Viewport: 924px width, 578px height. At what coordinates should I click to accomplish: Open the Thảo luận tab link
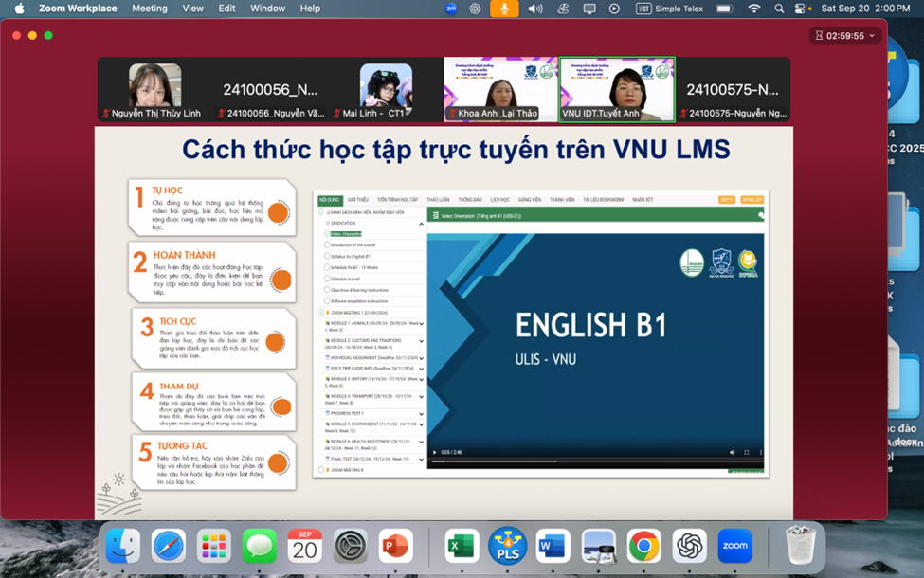coord(438,200)
